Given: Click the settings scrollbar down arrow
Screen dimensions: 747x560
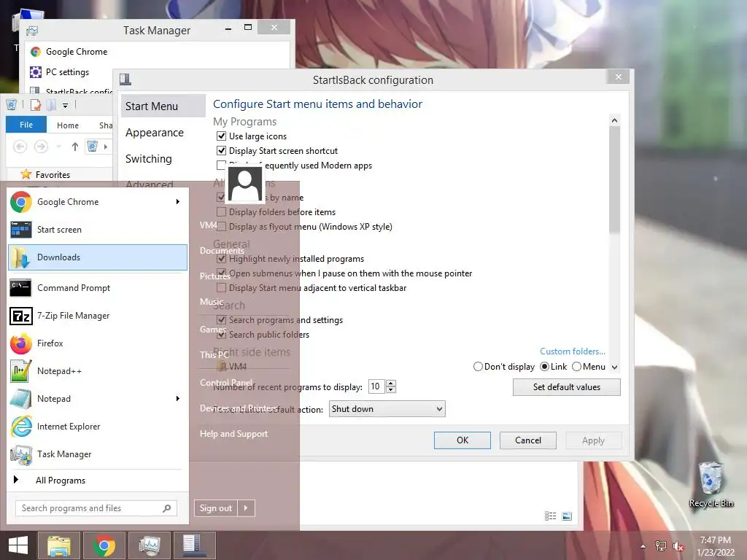Looking at the screenshot, I should coord(614,367).
